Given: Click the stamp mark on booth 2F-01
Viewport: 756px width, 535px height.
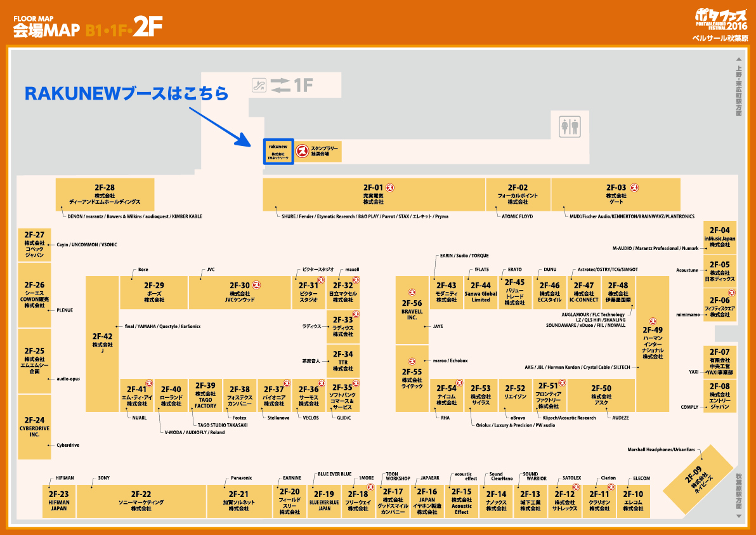Looking at the screenshot, I should [x=389, y=188].
